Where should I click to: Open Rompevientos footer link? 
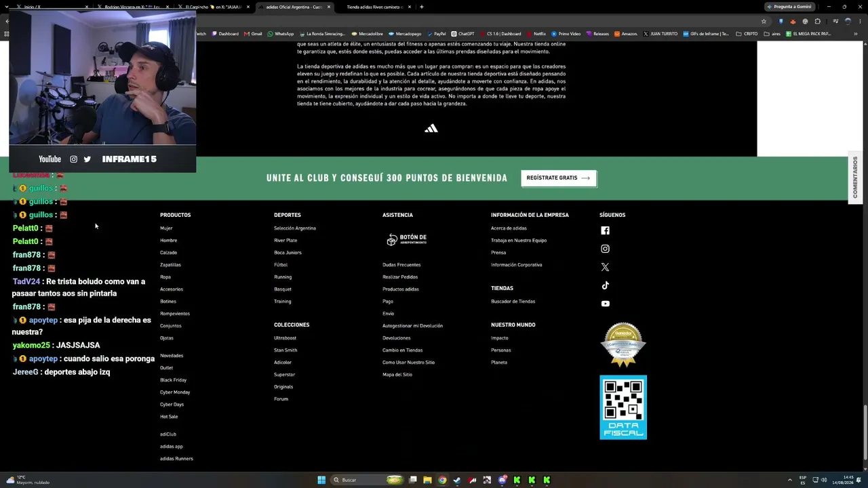point(175,314)
